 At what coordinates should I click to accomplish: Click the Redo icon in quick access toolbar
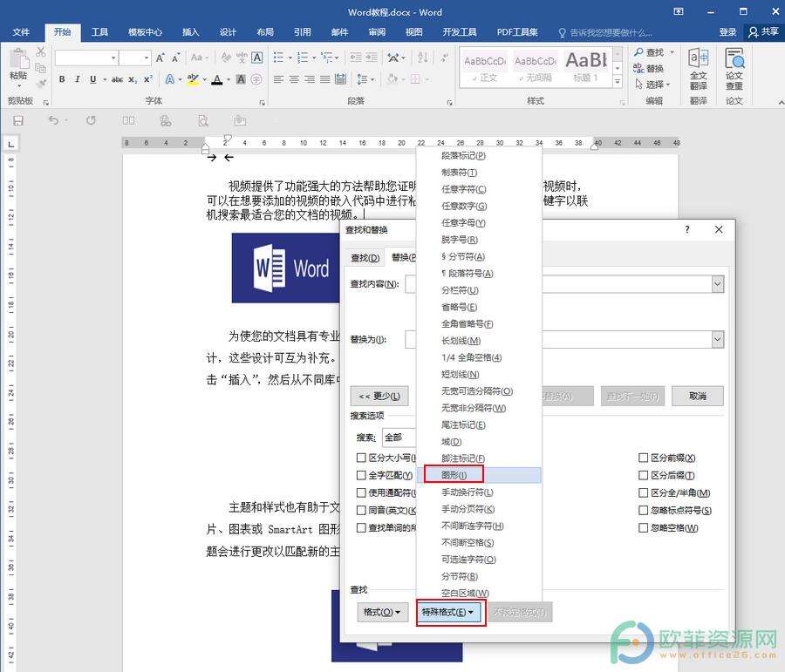tap(91, 120)
